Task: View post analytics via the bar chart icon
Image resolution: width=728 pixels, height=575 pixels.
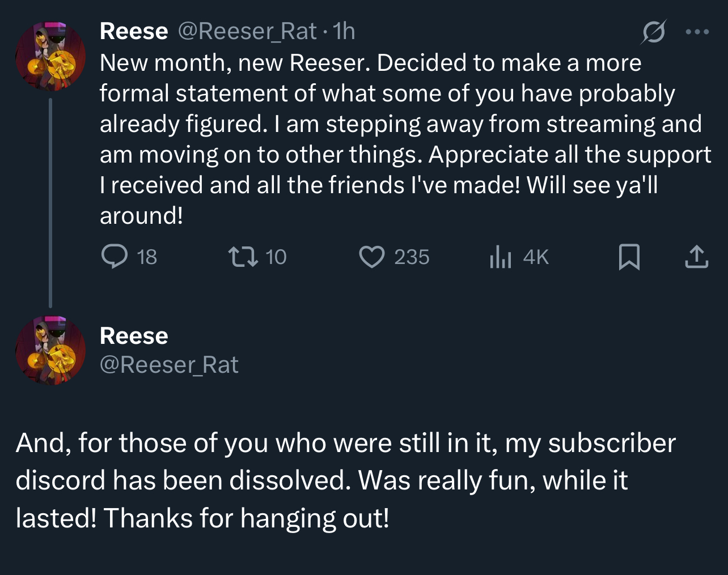Action: [500, 257]
